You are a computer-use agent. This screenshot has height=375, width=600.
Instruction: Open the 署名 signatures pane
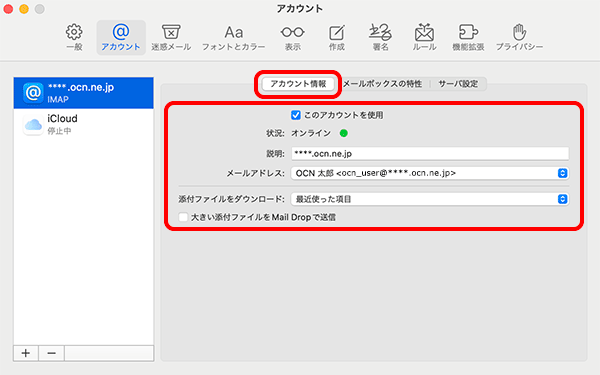click(380, 38)
